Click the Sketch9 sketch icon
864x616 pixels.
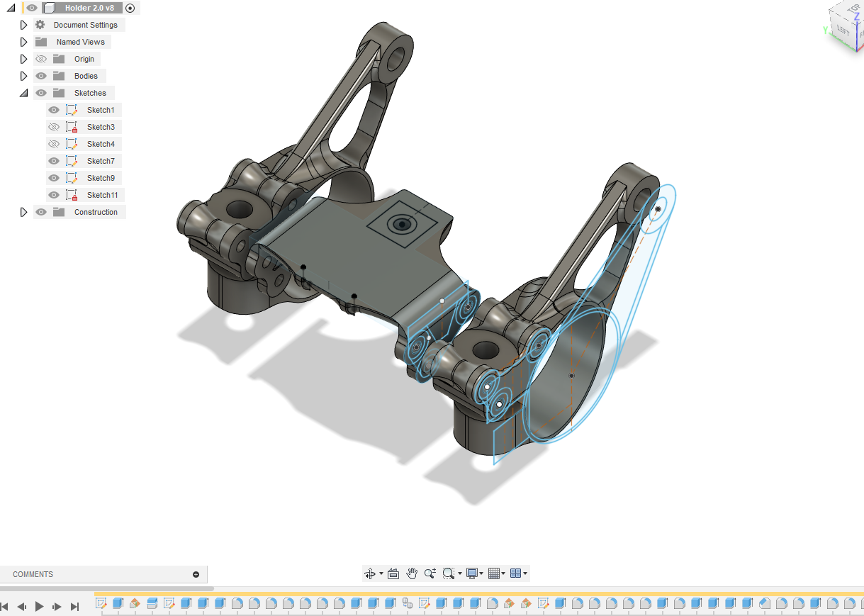(72, 178)
